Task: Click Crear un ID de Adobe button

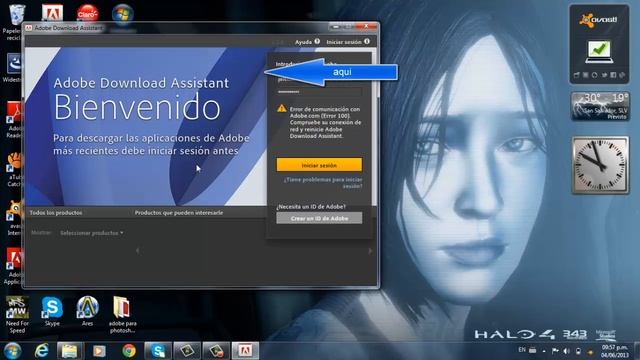Action: pyautogui.click(x=319, y=218)
